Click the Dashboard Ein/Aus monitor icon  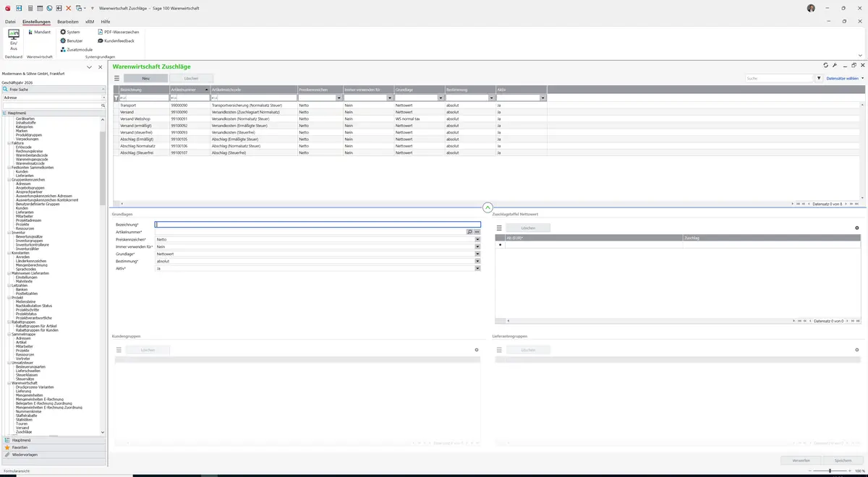[x=14, y=34]
